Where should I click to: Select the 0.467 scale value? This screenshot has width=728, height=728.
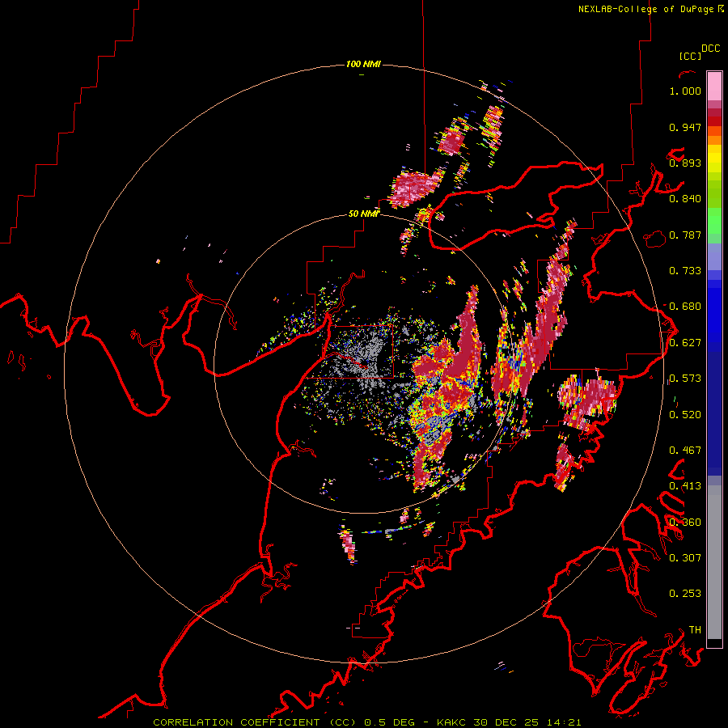(685, 451)
